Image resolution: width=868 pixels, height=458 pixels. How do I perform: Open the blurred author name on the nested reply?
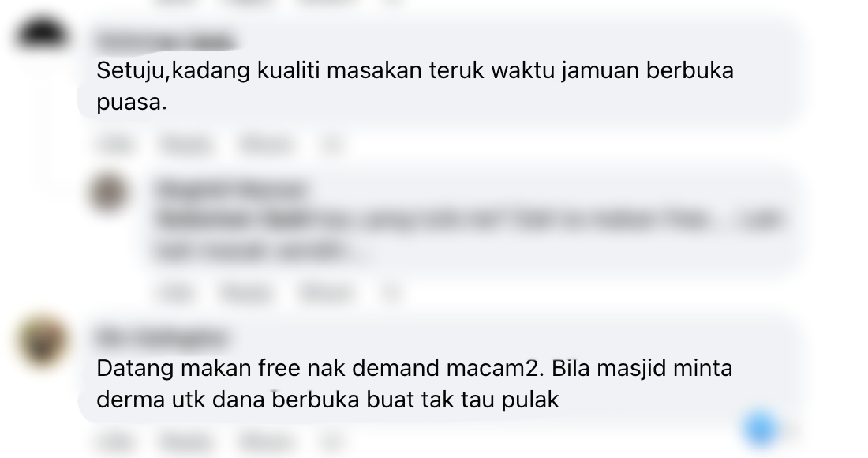coord(231,190)
